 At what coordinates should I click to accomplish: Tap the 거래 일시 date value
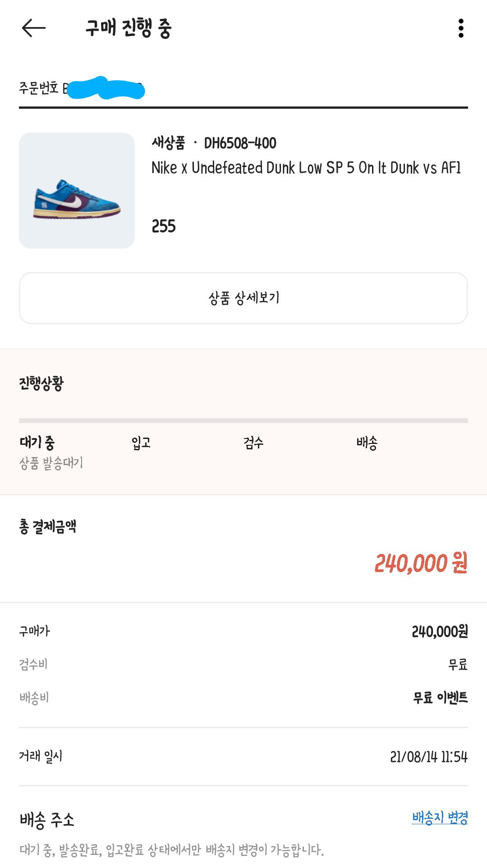click(428, 757)
